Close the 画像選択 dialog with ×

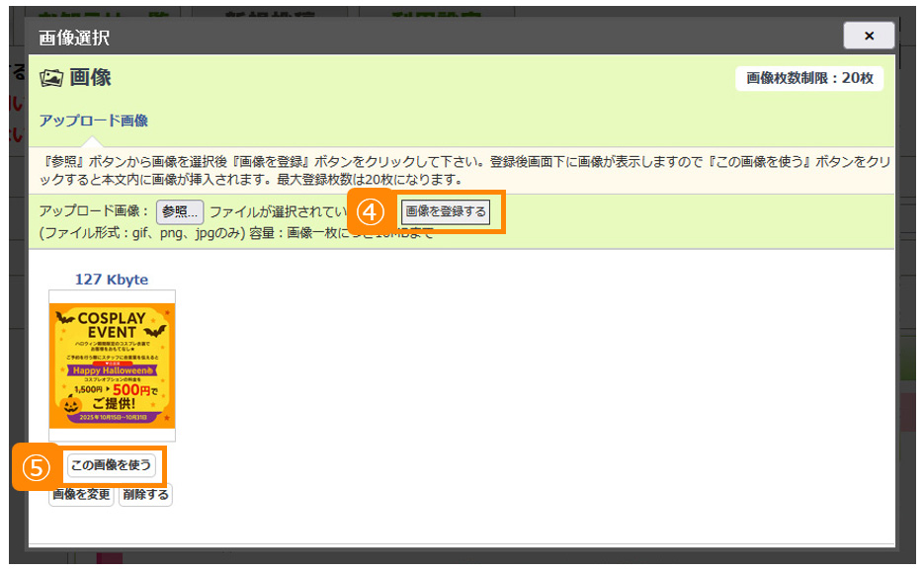(869, 37)
